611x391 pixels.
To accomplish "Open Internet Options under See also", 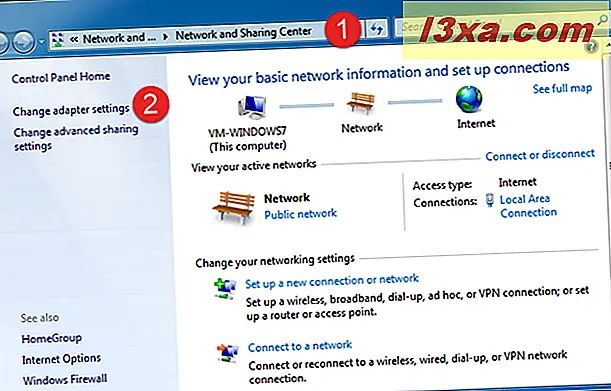I will click(61, 359).
